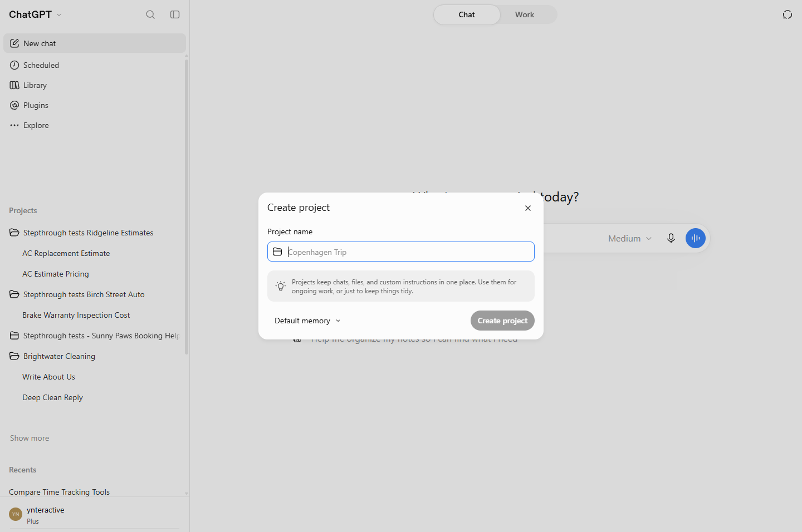
Task: Close the Create project dialog
Action: tap(528, 208)
